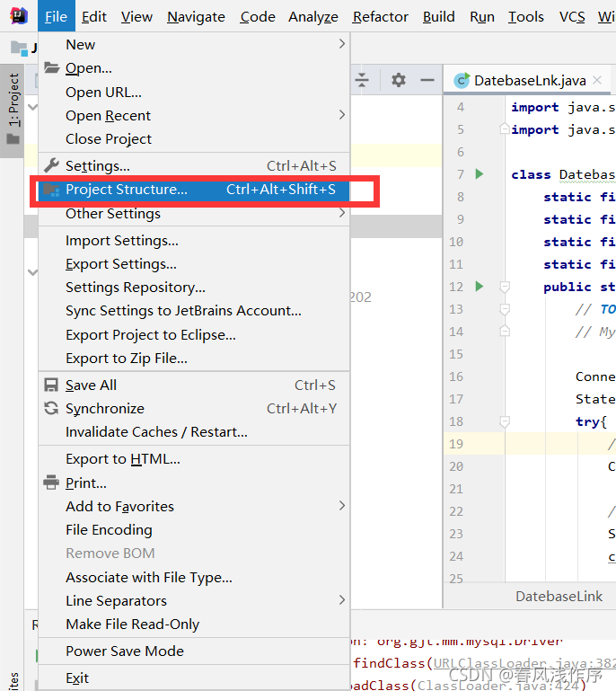Image resolution: width=616 pixels, height=691 pixels.
Task: Click the collapse all icon in project panel
Action: (x=362, y=80)
